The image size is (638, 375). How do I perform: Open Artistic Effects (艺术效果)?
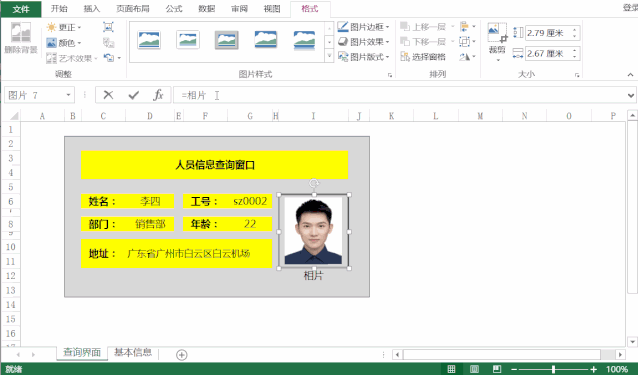[72, 58]
